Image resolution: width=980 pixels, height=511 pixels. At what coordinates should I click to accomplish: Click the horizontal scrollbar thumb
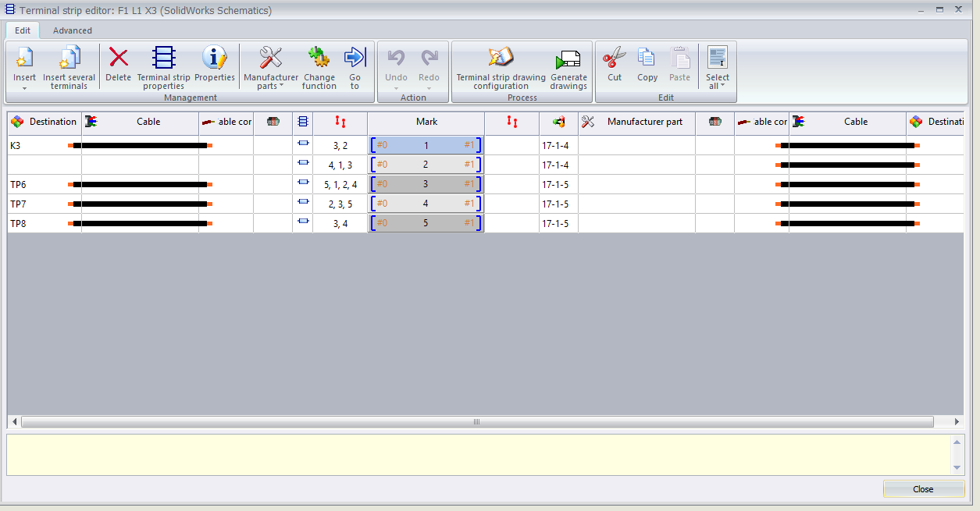coord(476,422)
